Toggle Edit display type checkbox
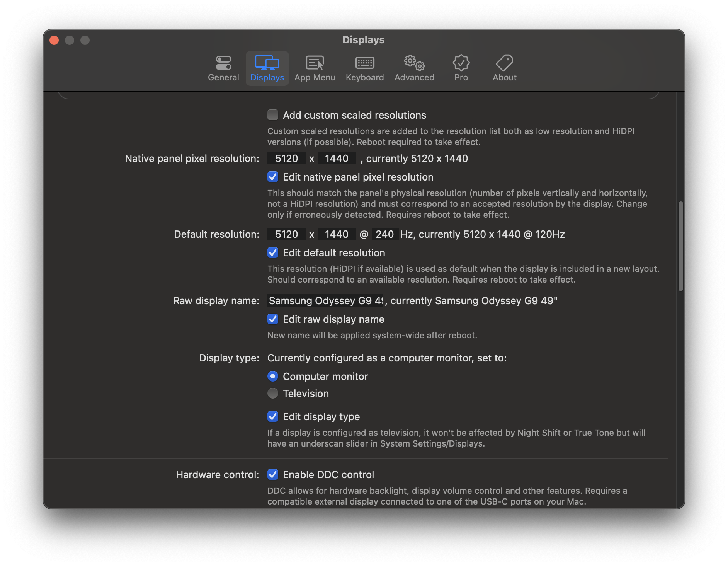 (273, 416)
